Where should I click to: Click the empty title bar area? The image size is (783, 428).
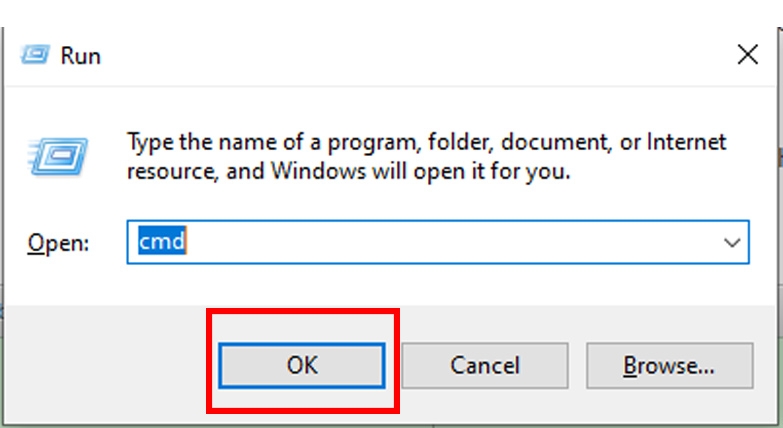tap(400, 55)
